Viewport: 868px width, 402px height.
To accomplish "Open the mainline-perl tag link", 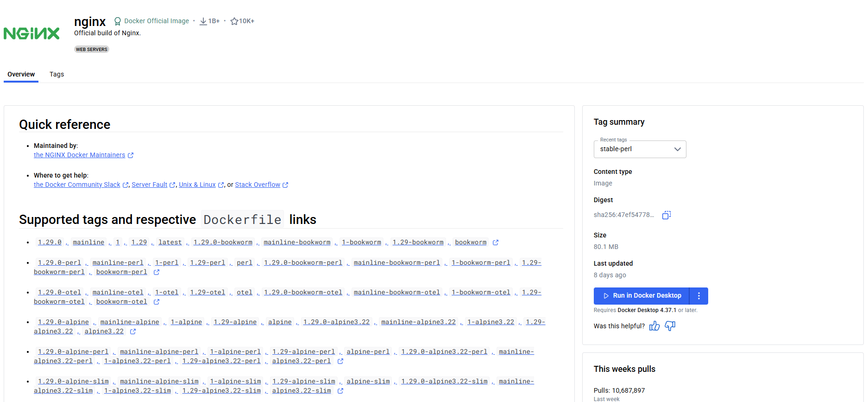I will pyautogui.click(x=118, y=262).
